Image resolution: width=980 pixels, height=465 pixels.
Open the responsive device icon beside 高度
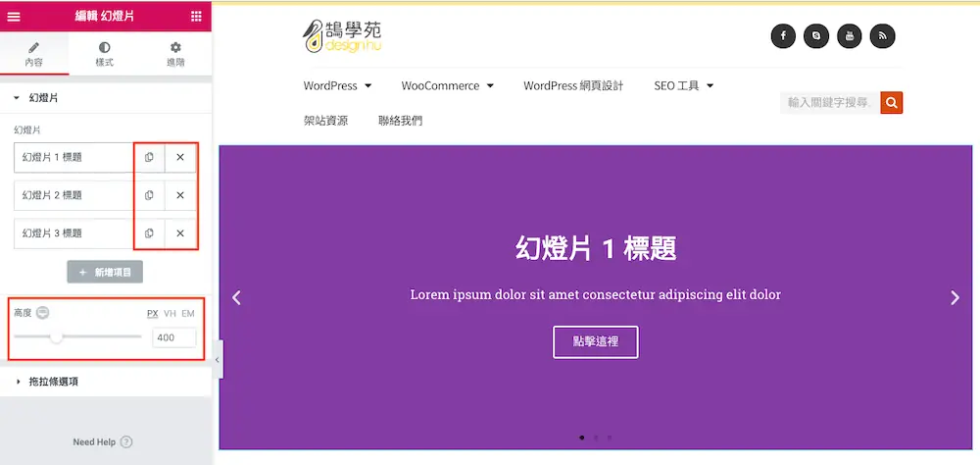coord(42,313)
